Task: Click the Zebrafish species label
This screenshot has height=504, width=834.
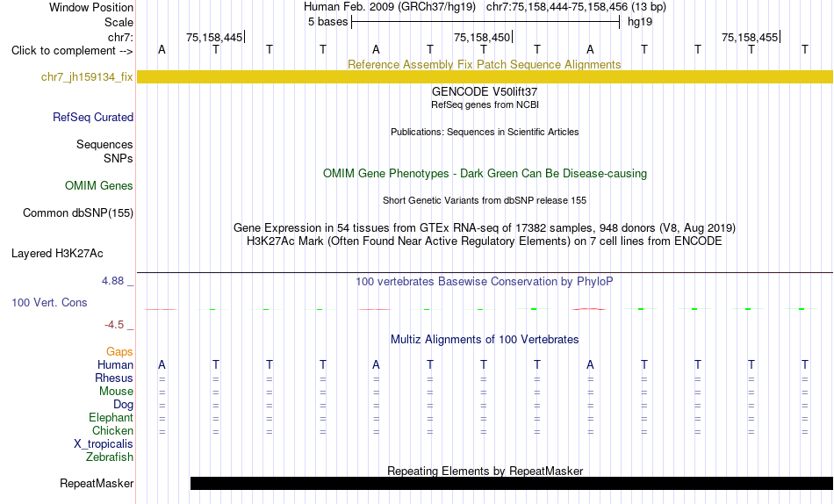Action: click(x=110, y=457)
